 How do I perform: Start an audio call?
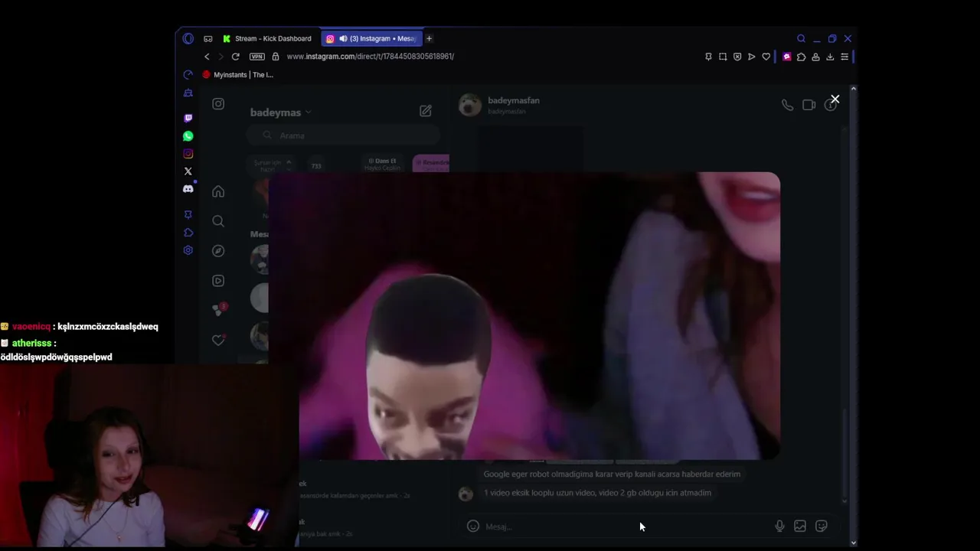(x=787, y=105)
